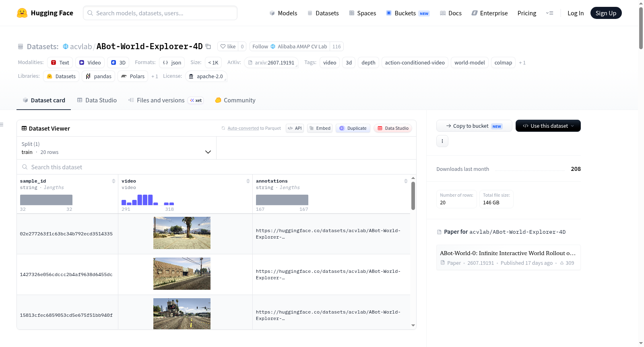Image resolution: width=644 pixels, height=347 pixels.
Task: Select the Polars library tag
Action: (x=133, y=76)
